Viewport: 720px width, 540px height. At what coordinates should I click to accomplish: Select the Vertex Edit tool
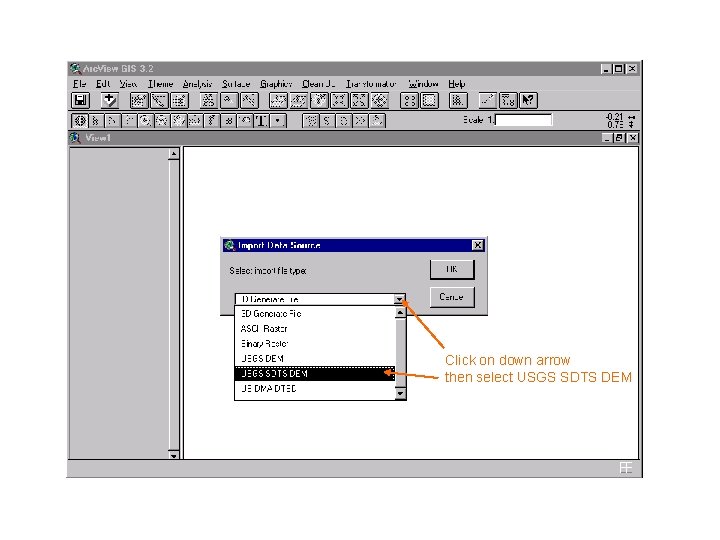[x=113, y=121]
